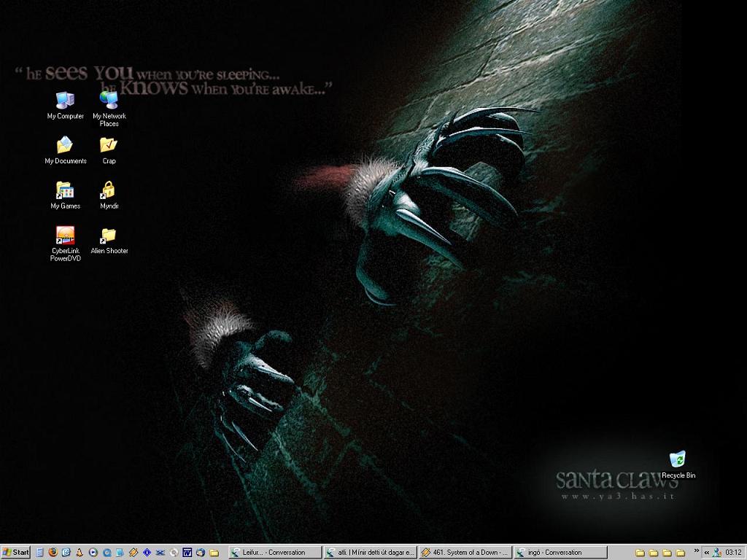The image size is (747, 560).
Task: Launch the blue Q icon in Quick Launch
Action: 107,553
